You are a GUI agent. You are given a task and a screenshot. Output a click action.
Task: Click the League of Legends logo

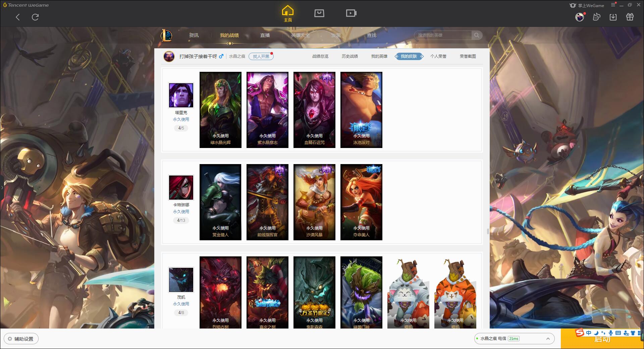tap(166, 35)
